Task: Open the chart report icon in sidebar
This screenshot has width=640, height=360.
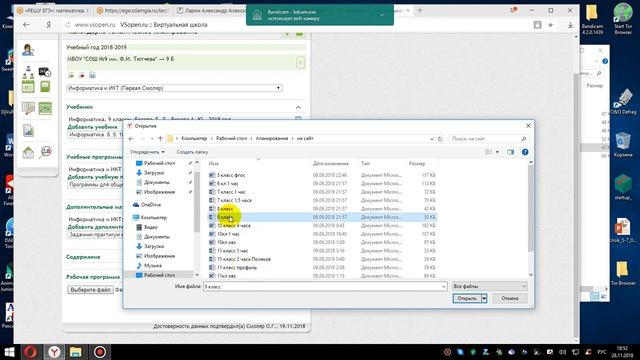Action: tap(28, 131)
